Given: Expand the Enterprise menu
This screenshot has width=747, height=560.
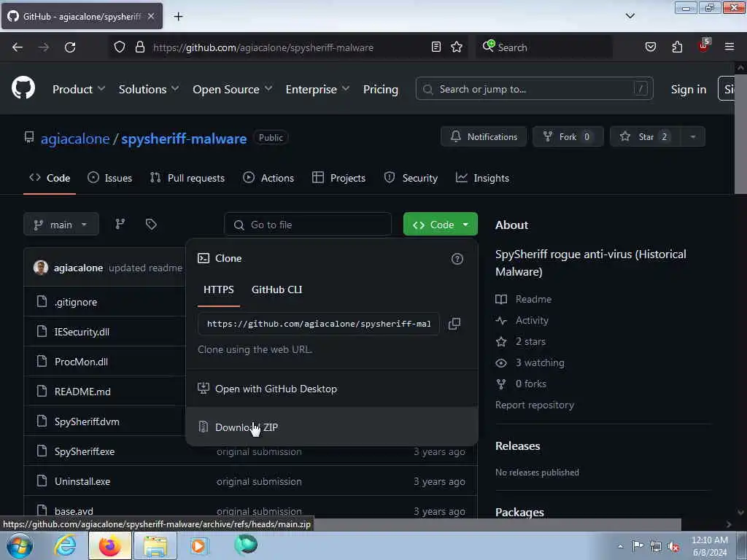Looking at the screenshot, I should [x=317, y=89].
